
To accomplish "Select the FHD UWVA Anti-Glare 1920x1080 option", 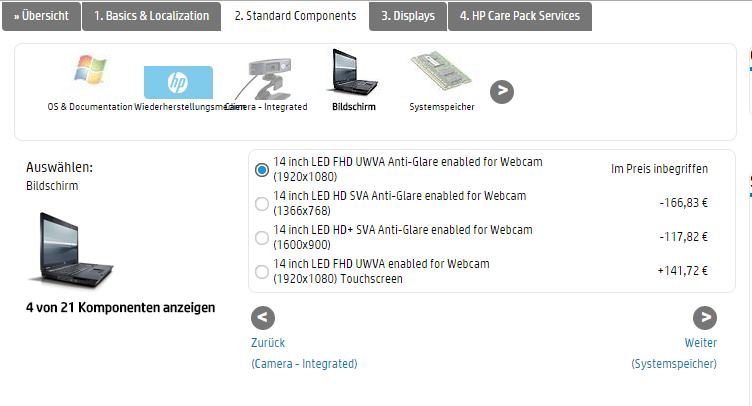I will [x=262, y=170].
